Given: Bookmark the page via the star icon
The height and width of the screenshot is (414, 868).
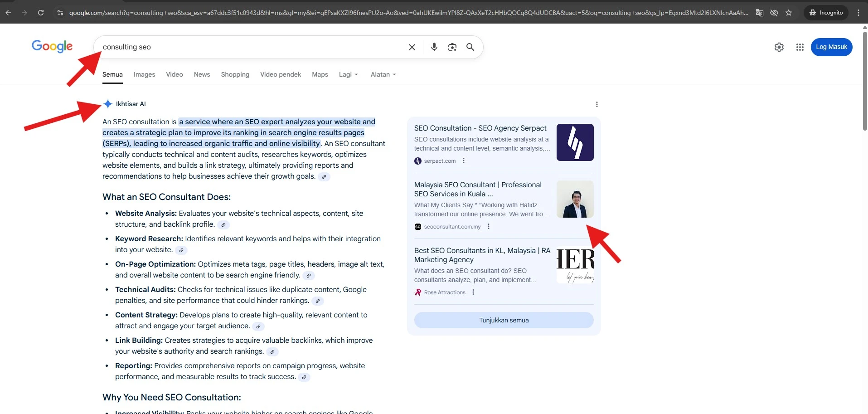Looking at the screenshot, I should coord(789,13).
